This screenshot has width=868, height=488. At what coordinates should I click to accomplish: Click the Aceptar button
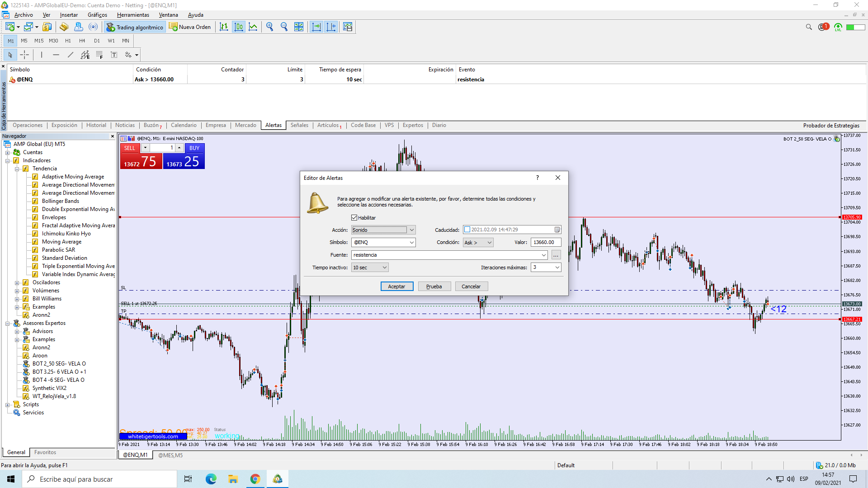(396, 286)
